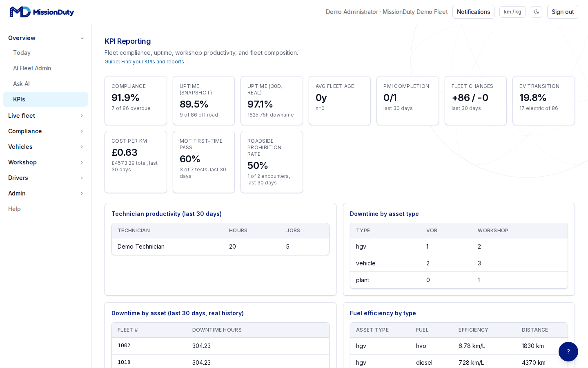Image resolution: width=588 pixels, height=368 pixels.
Task: Click the Avg Fleet Age card
Action: tap(340, 101)
